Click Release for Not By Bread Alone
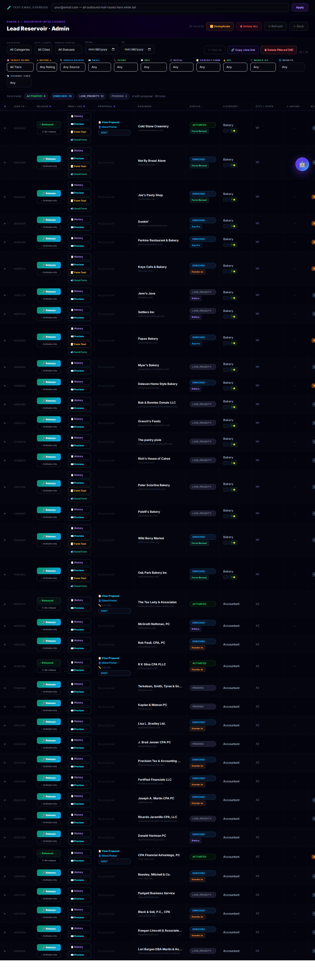Viewport: 315px width, 980px height. click(x=49, y=159)
